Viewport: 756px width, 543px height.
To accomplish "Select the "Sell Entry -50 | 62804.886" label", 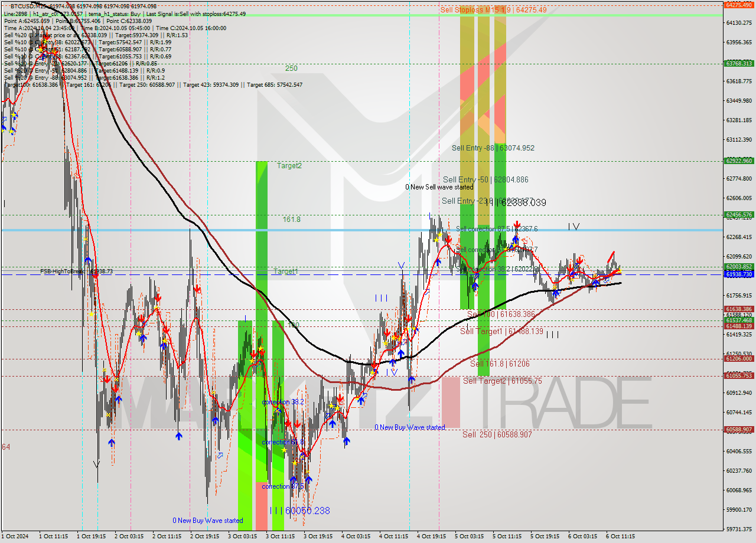I will click(x=485, y=179).
